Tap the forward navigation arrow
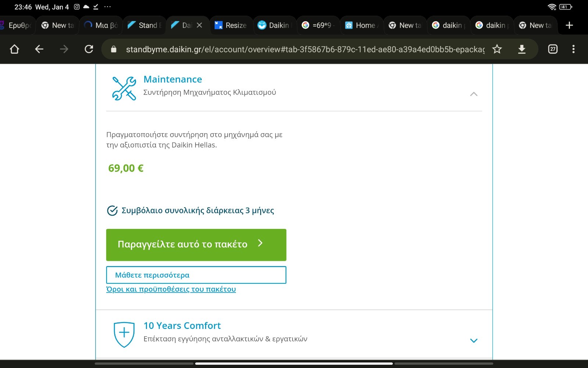 coord(64,49)
